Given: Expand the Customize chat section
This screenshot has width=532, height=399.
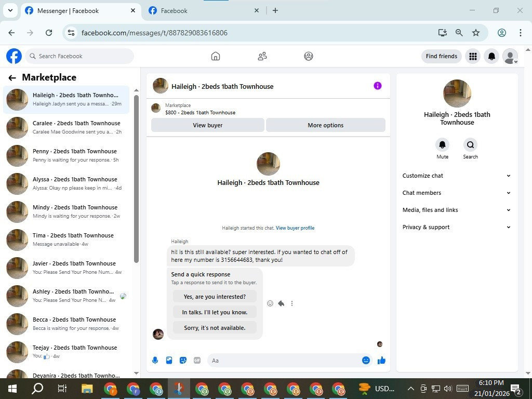Looking at the screenshot, I should 457,176.
